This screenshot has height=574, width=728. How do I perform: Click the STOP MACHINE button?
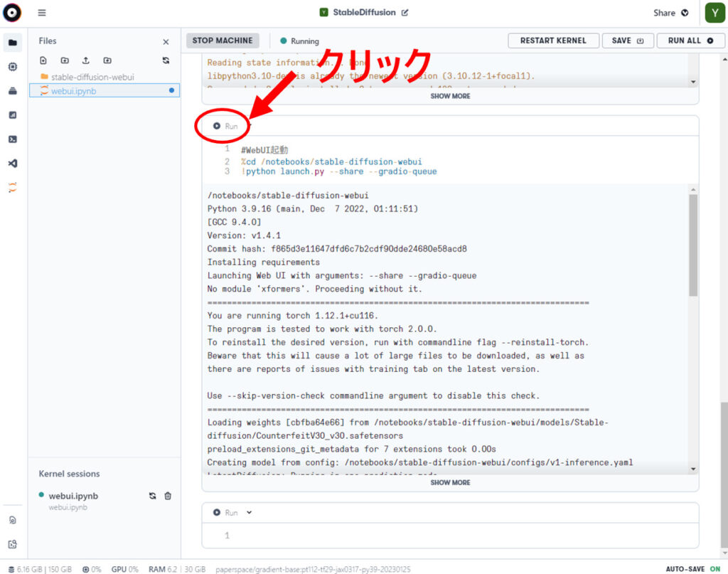click(223, 41)
